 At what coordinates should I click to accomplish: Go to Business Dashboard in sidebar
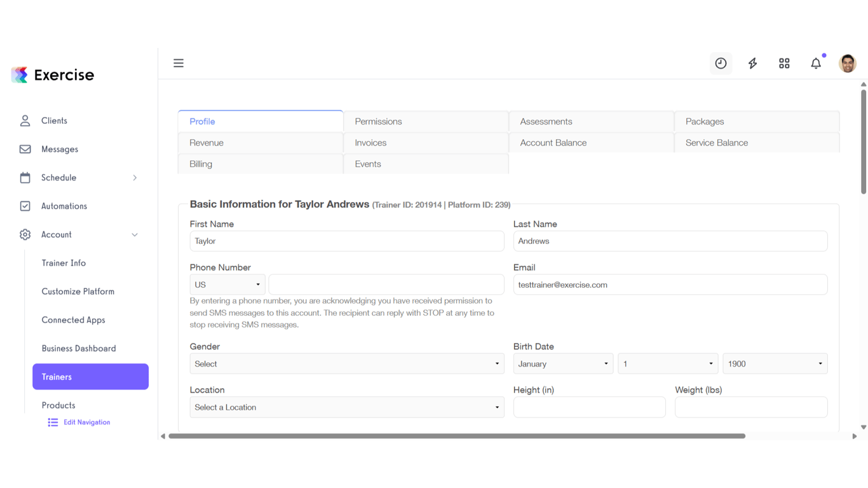pyautogui.click(x=79, y=348)
